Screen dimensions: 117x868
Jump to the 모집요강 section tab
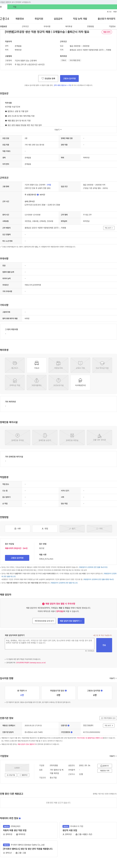click(4, 26)
